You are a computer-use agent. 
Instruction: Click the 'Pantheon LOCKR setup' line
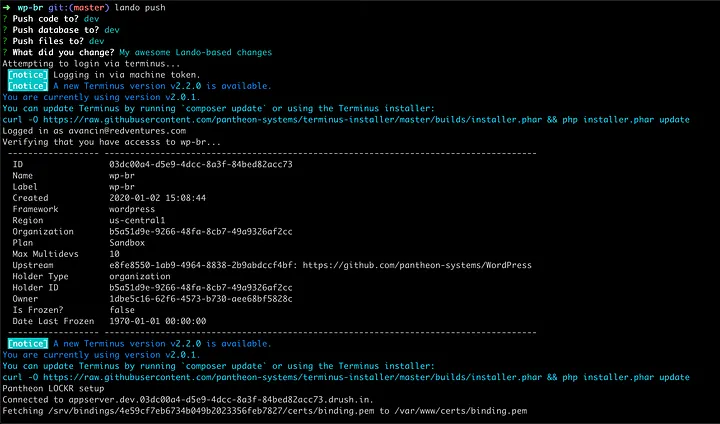[61, 388]
